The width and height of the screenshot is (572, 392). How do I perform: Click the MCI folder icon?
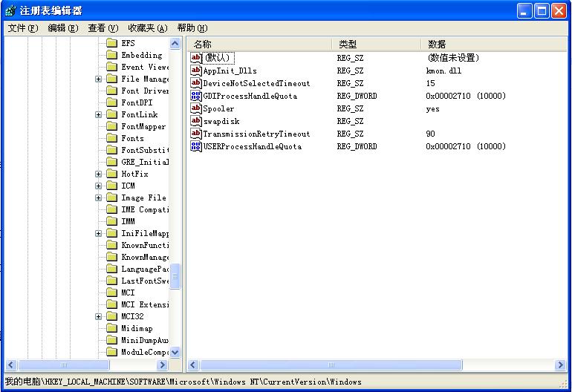[111, 293]
